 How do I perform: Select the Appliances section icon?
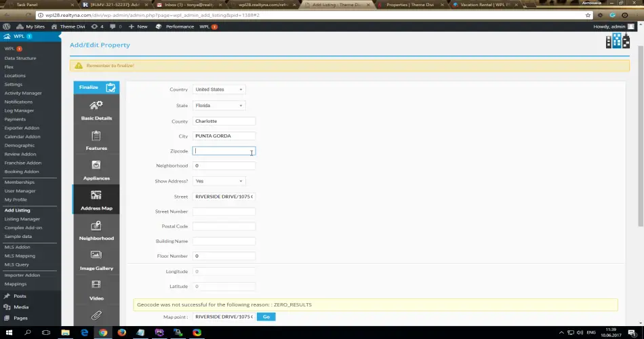coord(96,165)
